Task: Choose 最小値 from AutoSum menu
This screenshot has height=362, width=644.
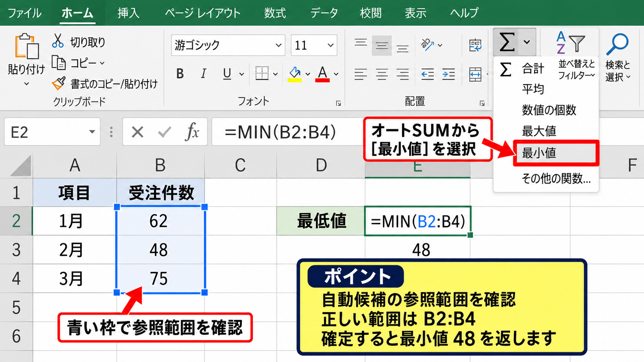Action: coord(556,153)
